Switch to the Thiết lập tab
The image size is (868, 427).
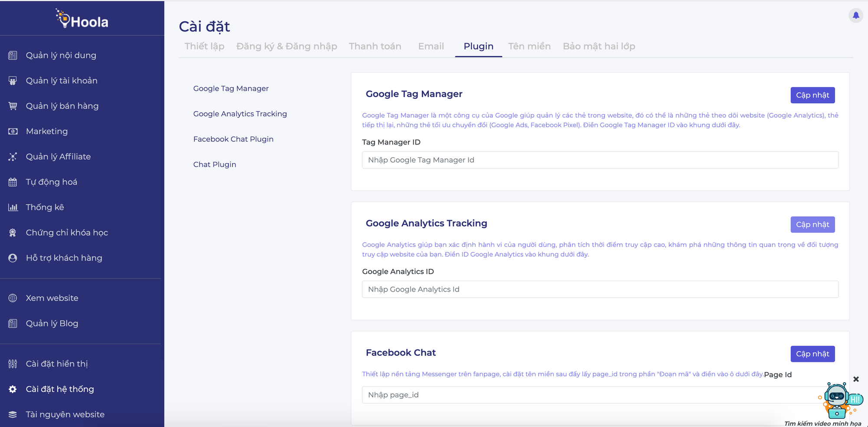click(204, 46)
